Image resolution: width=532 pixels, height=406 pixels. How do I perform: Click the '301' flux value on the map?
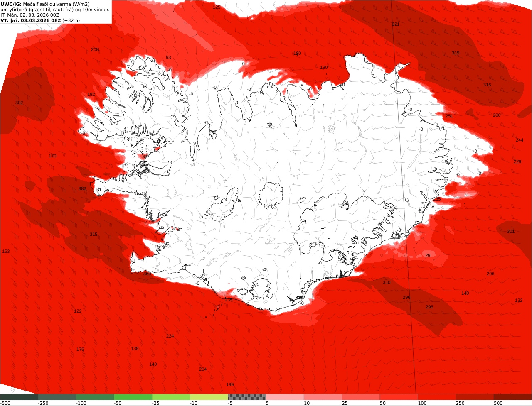511,232
